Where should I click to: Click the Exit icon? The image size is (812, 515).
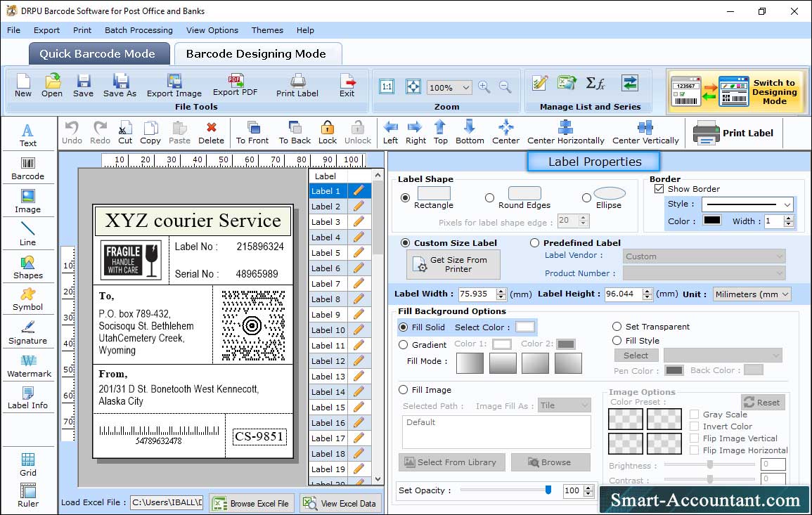tap(347, 86)
